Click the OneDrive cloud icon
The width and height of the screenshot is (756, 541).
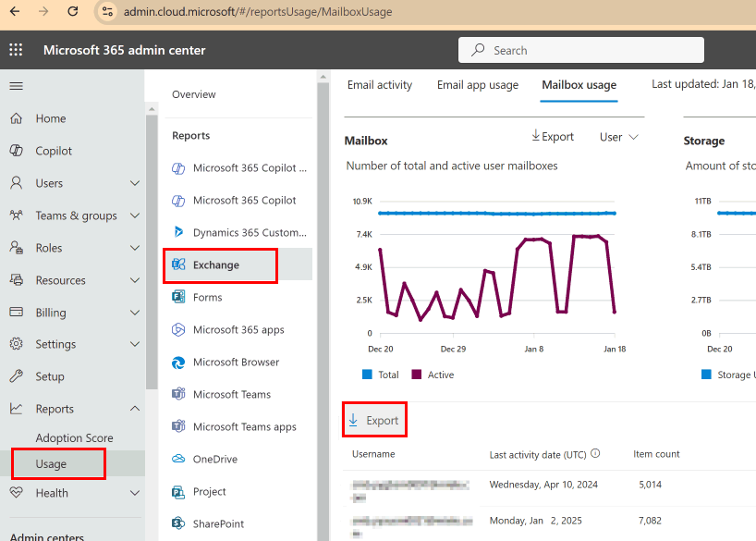coord(178,459)
